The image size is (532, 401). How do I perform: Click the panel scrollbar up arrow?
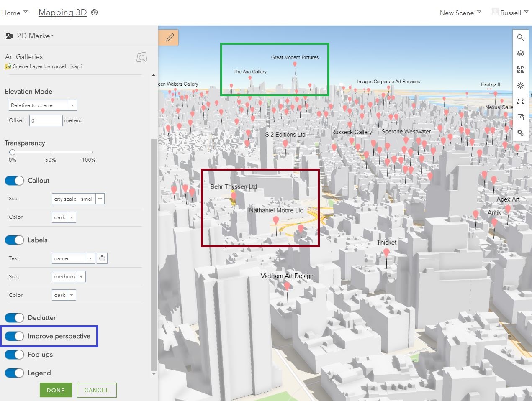click(x=154, y=75)
